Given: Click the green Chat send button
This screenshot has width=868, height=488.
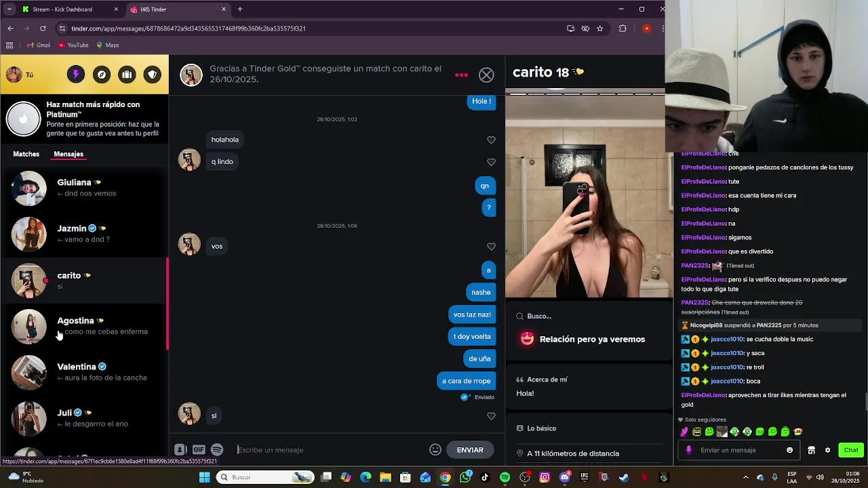Looking at the screenshot, I should click(851, 450).
